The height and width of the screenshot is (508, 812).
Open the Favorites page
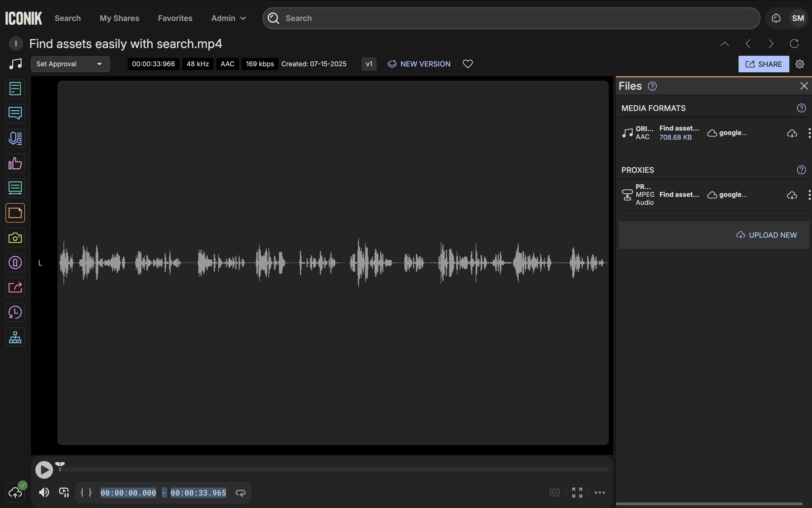(175, 18)
